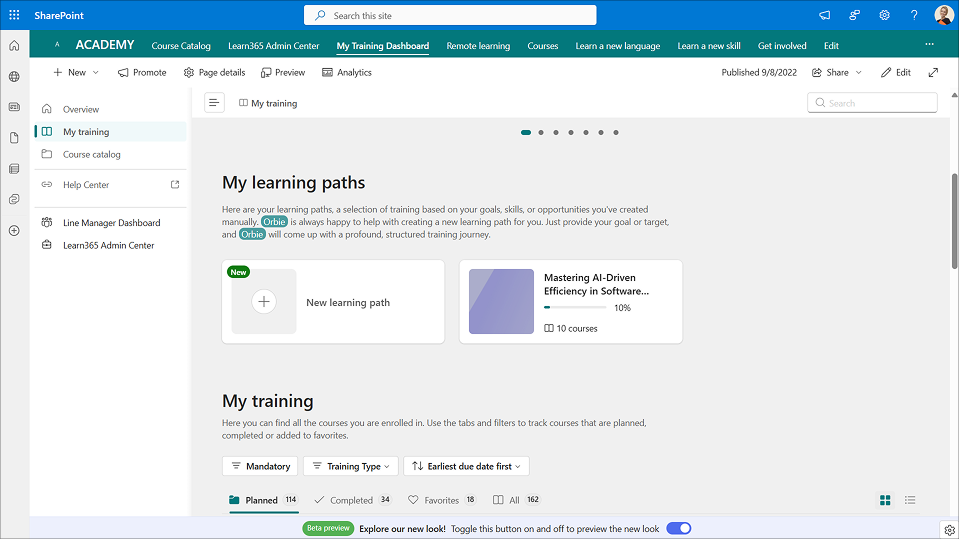The width and height of the screenshot is (959, 539).
Task: Switch to the Completed tab
Action: click(x=352, y=500)
